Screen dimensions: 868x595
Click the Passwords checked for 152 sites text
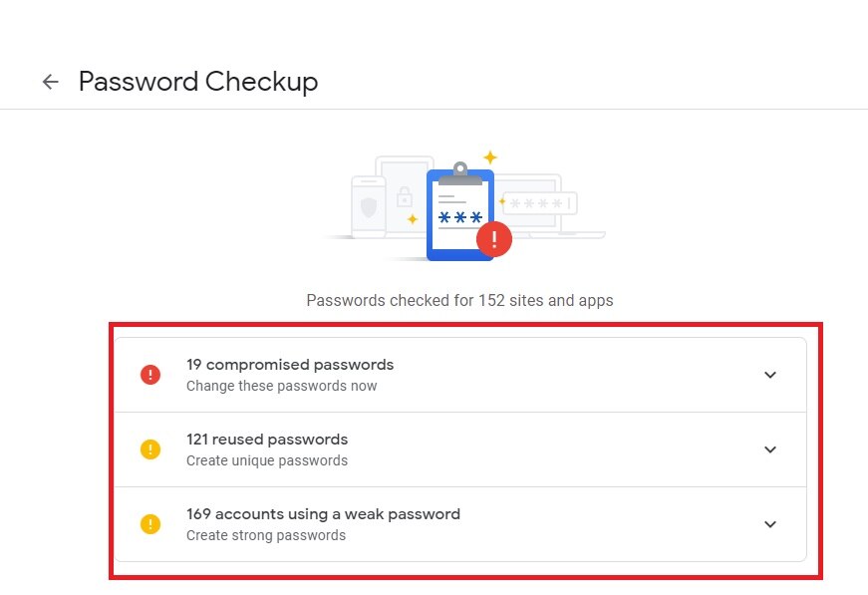coord(459,300)
